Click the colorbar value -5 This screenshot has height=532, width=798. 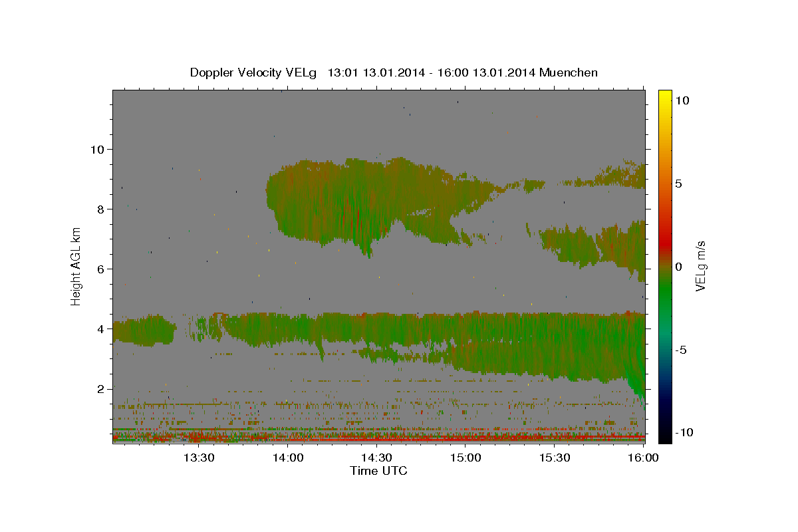[681, 350]
